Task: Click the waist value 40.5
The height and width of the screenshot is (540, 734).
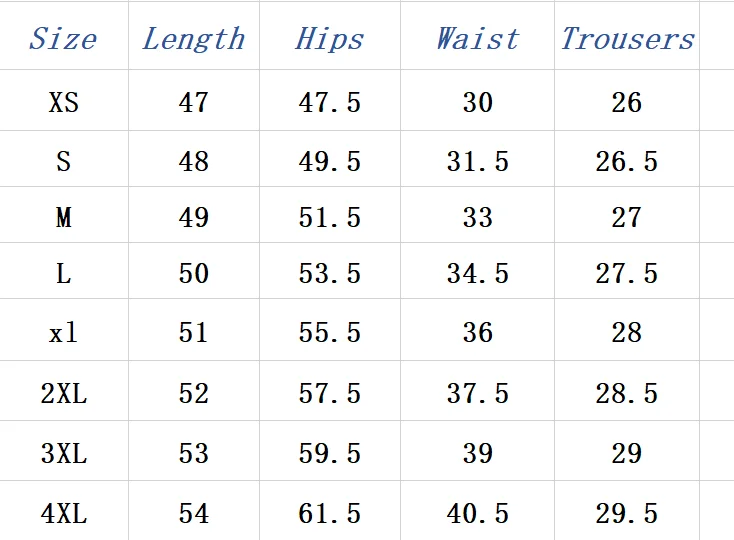Action: coord(477,514)
